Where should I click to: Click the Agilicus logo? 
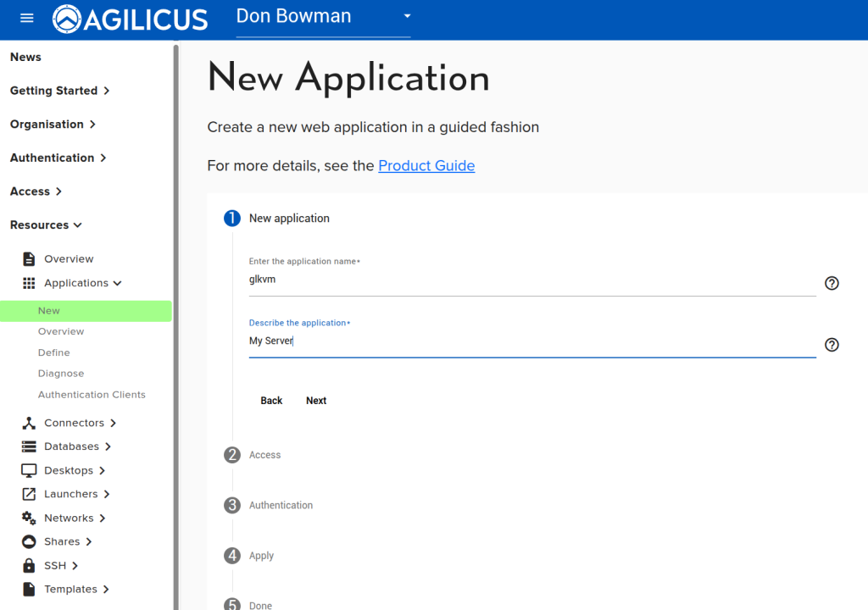(x=130, y=19)
